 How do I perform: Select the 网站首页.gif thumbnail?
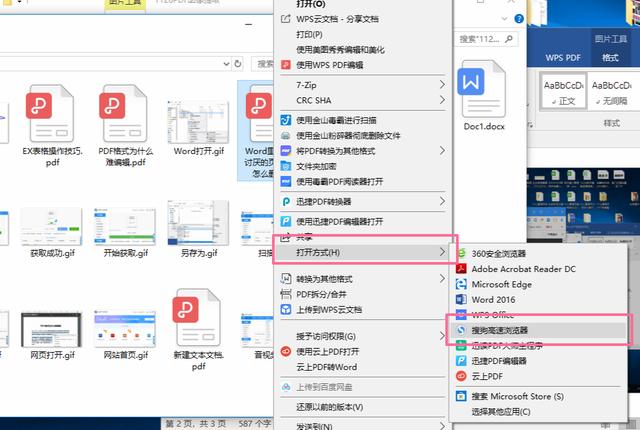tap(124, 329)
